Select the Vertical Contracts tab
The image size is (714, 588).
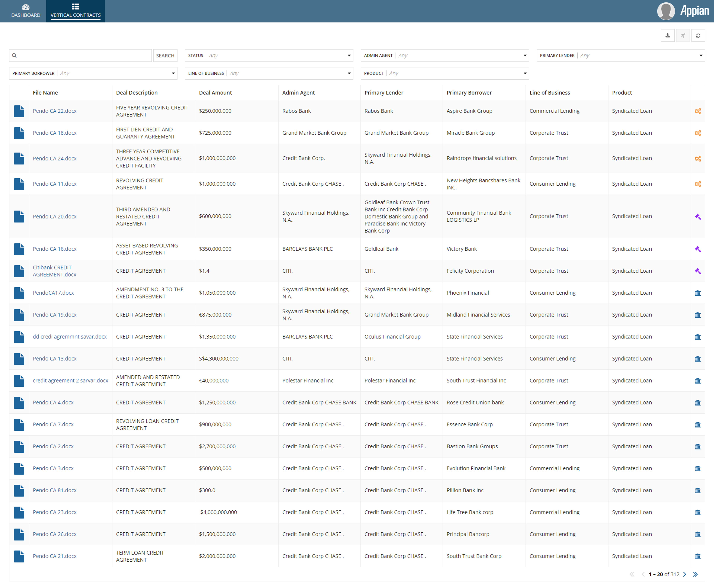point(75,11)
